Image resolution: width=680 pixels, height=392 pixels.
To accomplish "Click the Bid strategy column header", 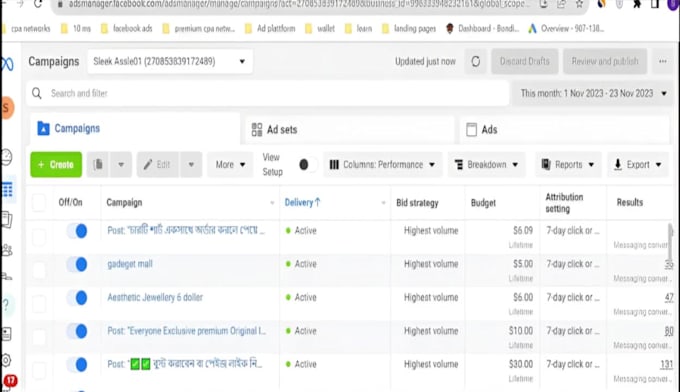I will [417, 203].
